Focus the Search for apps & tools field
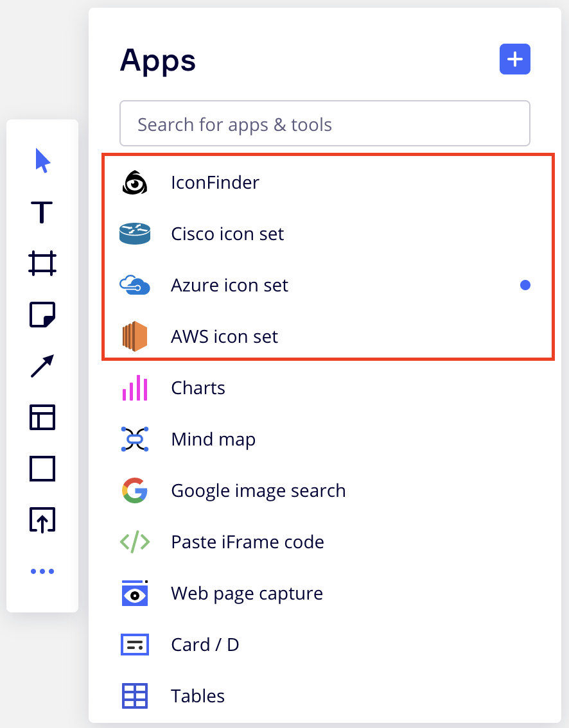569x728 pixels. 324,124
